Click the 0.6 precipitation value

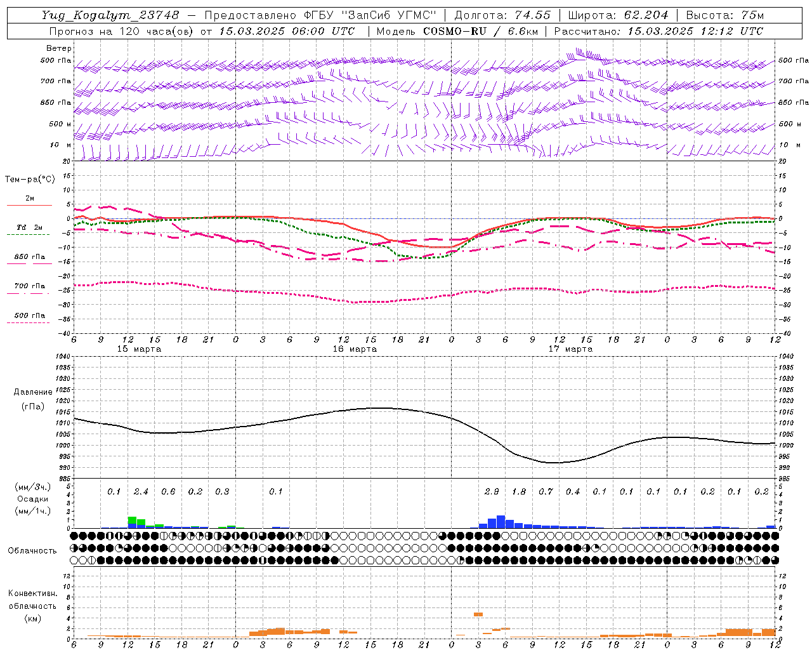(x=168, y=491)
